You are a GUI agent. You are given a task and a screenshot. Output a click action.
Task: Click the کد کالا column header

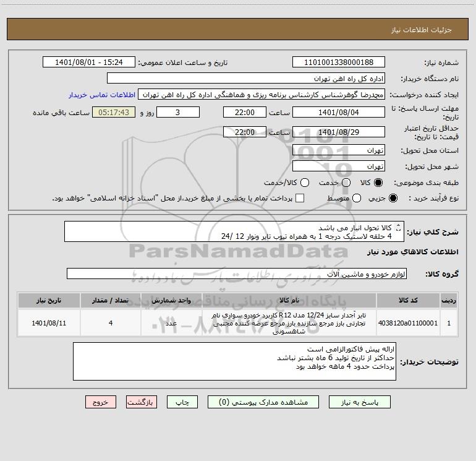408,300
